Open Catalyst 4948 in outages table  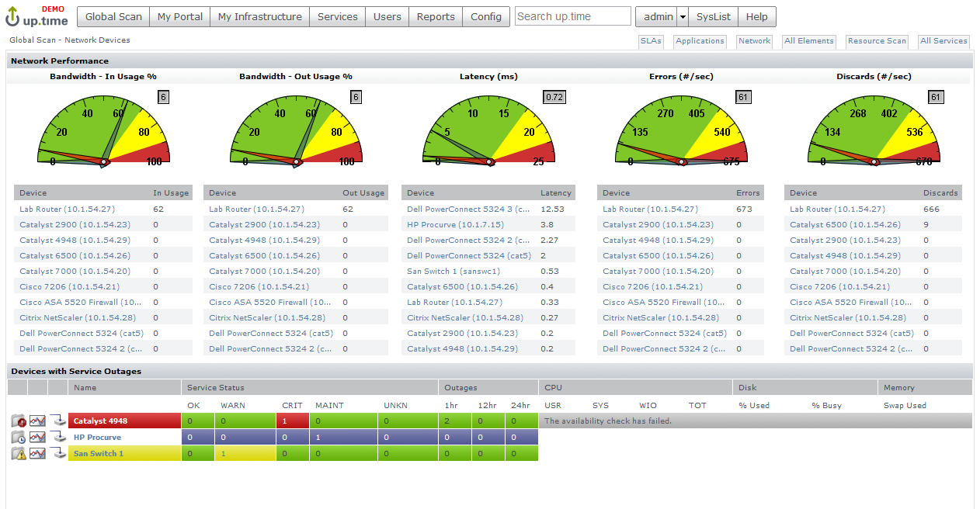[100, 421]
